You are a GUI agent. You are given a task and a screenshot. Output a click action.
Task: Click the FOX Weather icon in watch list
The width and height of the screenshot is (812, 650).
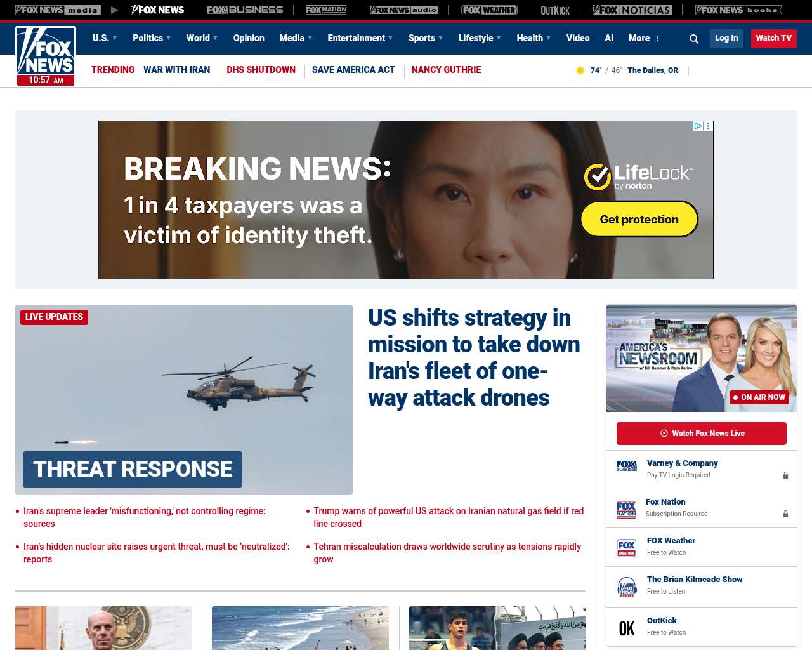click(x=626, y=548)
